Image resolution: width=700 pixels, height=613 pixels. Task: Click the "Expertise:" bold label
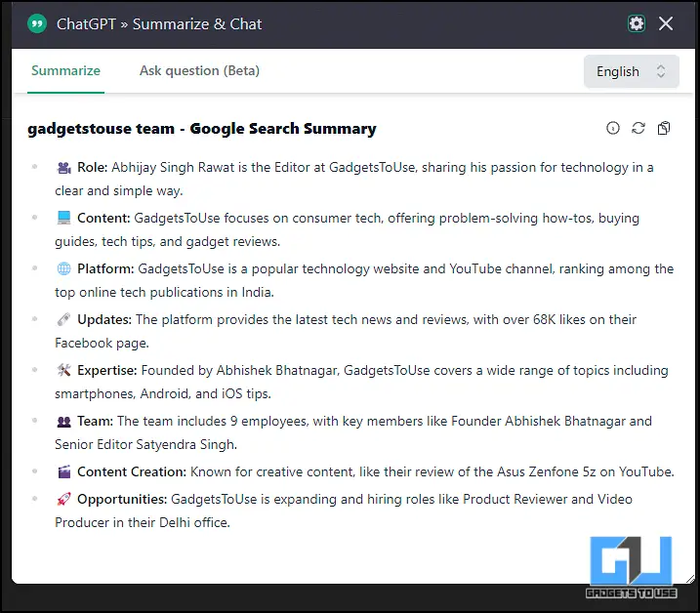[107, 370]
